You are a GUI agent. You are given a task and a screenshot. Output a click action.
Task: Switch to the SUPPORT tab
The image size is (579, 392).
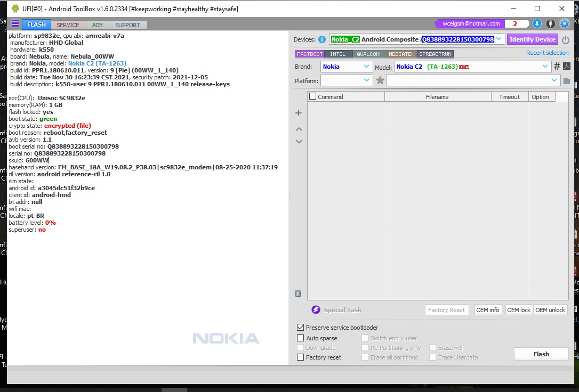point(127,24)
